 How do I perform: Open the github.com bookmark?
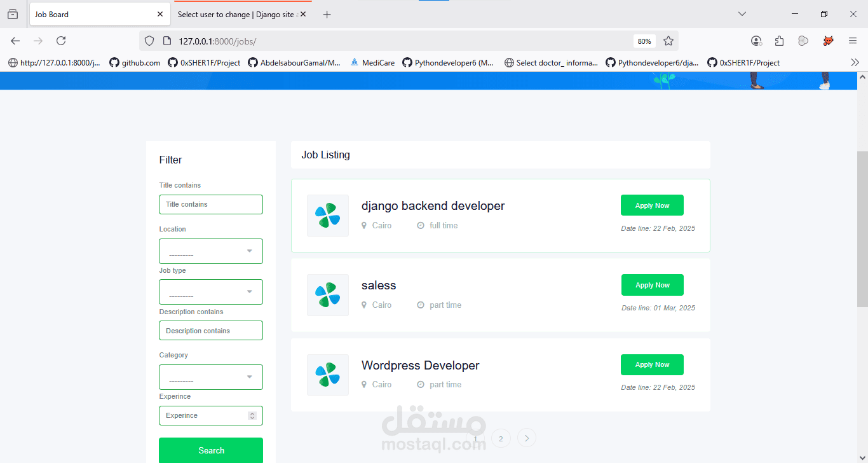pos(135,62)
